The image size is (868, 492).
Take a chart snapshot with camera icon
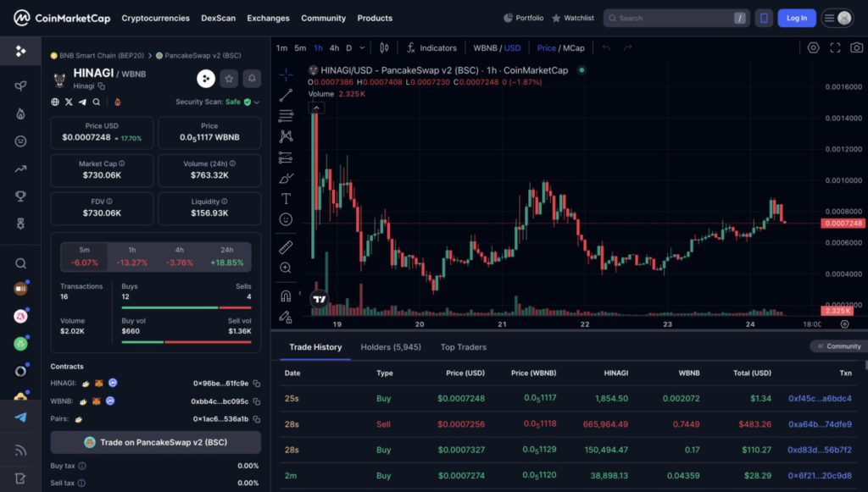point(855,48)
